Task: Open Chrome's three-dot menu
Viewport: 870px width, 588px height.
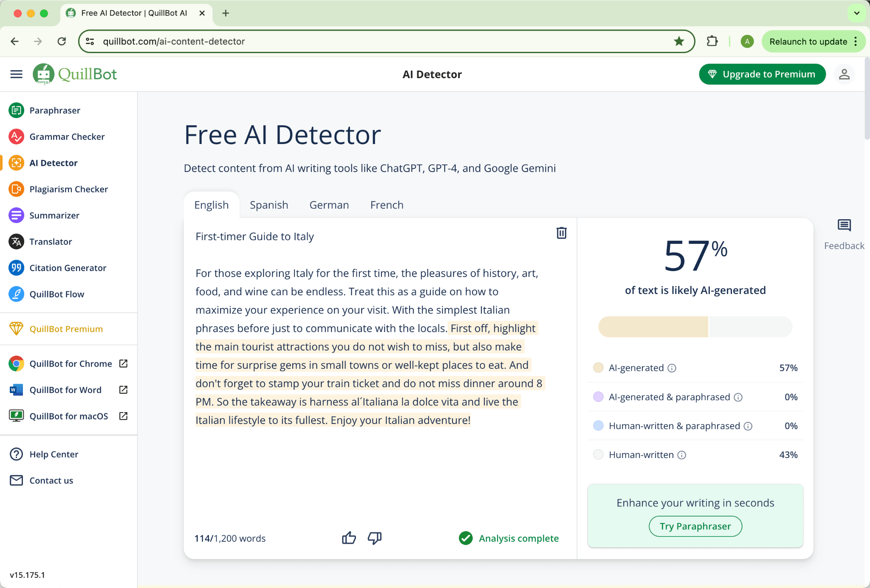Action: point(856,41)
